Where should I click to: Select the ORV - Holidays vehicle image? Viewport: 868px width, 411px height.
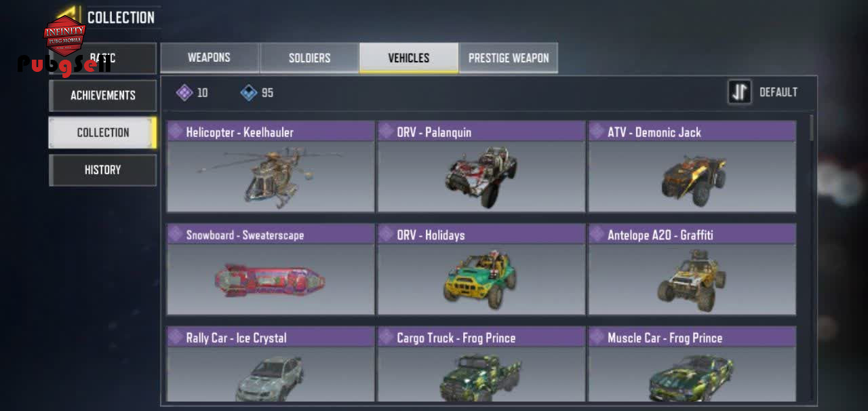tap(481, 279)
